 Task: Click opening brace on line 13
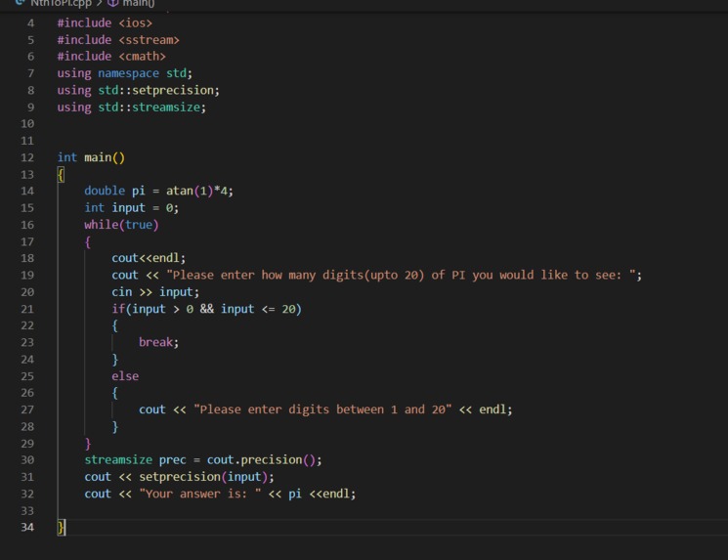(x=61, y=175)
